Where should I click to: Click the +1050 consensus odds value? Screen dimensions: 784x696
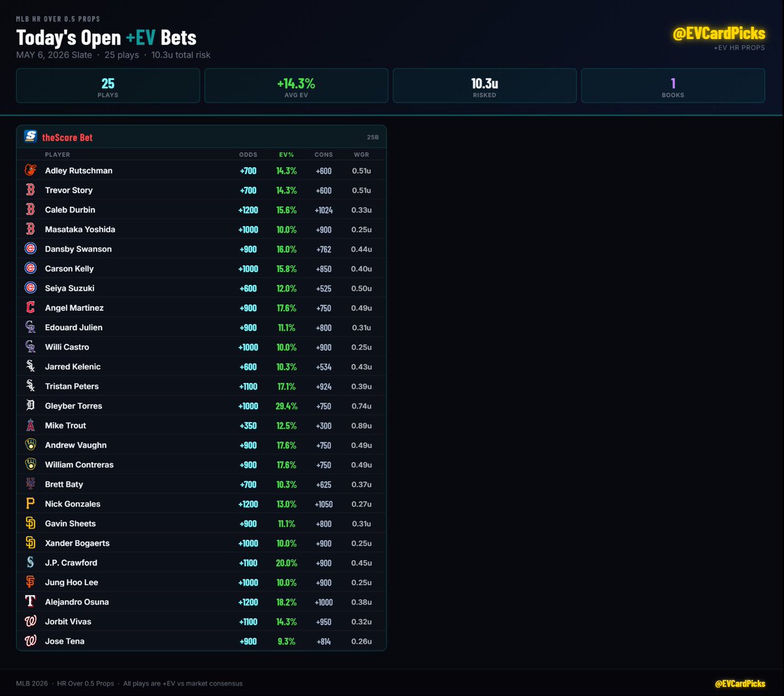point(323,504)
